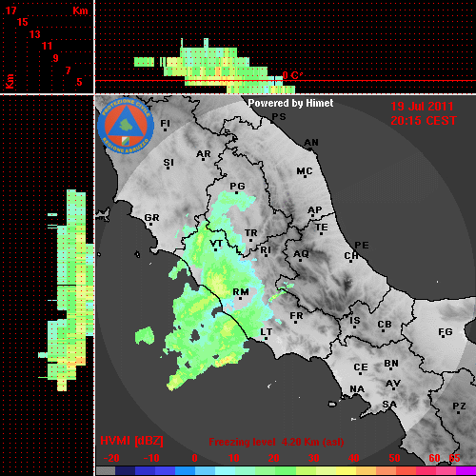Click the 65 value on dBZ scale
Viewport: 476px width, 476px height.
[454, 458]
